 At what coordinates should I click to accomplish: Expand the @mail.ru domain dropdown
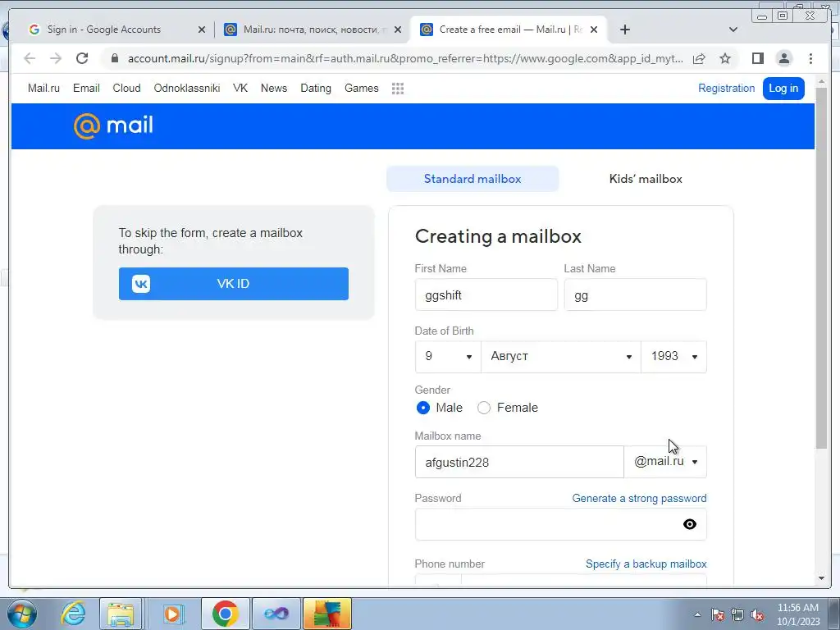(x=665, y=462)
